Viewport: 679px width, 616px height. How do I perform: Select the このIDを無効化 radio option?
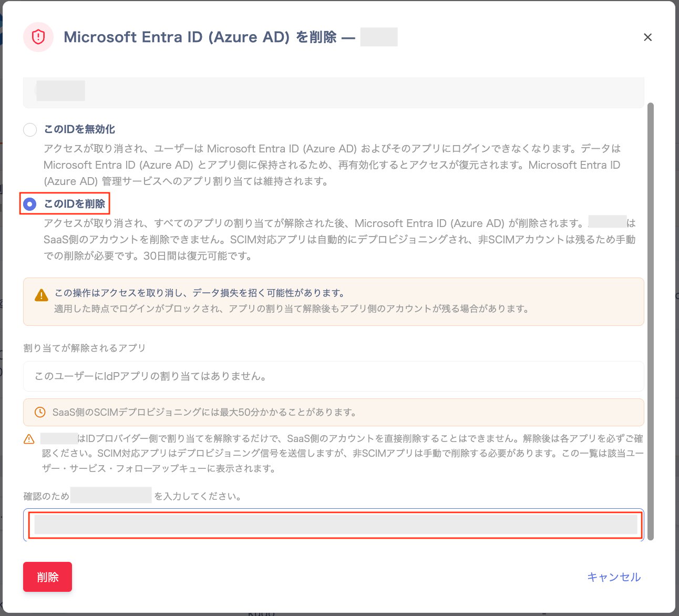point(30,129)
